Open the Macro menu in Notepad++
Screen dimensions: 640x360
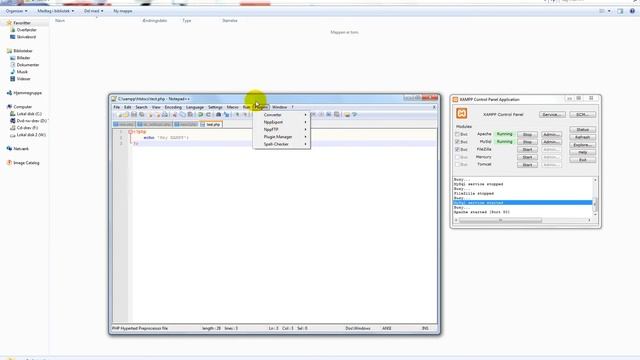click(x=232, y=107)
